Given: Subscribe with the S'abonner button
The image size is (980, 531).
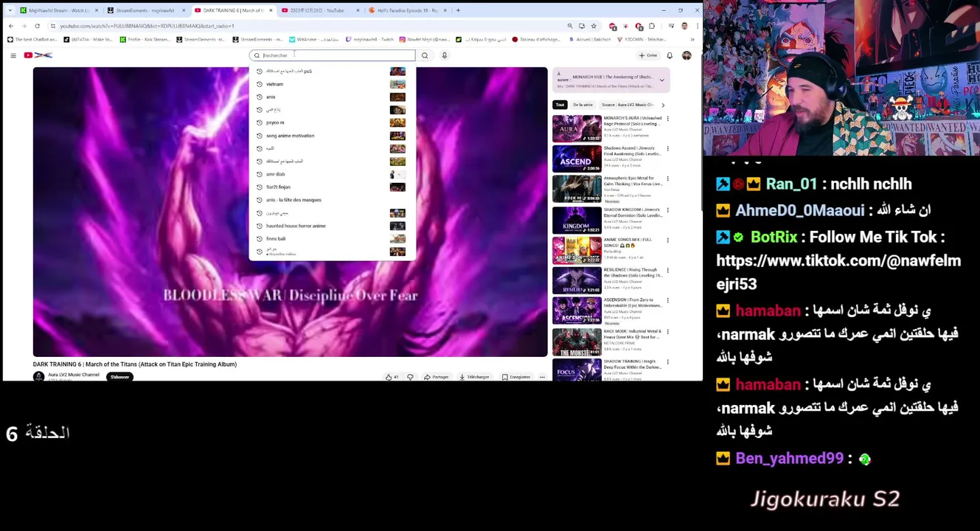Looking at the screenshot, I should point(119,377).
